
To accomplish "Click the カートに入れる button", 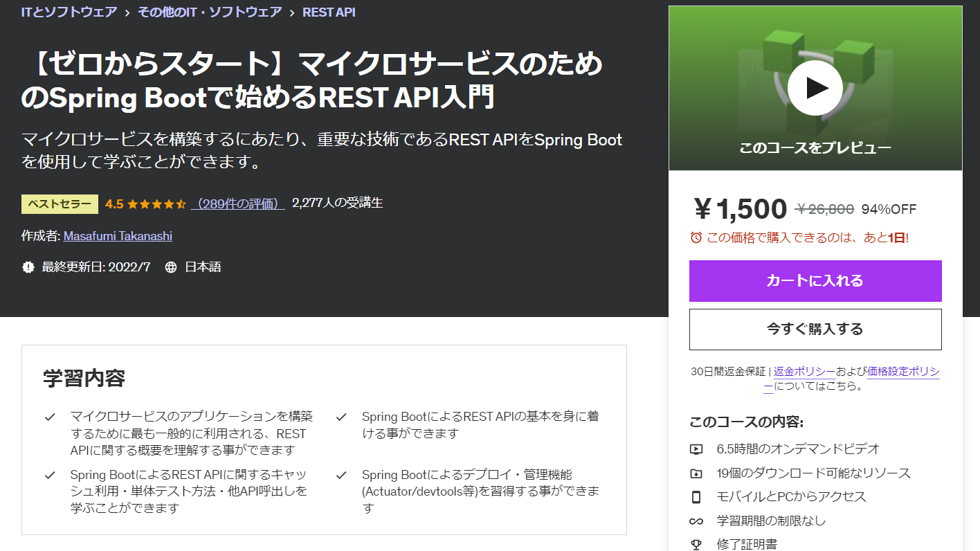I will point(815,281).
